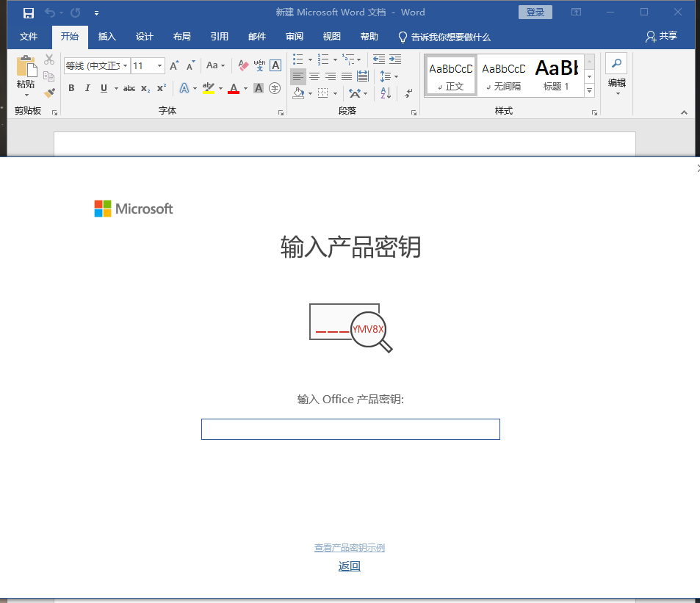The width and height of the screenshot is (700, 603).
Task: Click the Phonetic Guide wén icon
Action: coord(259,65)
